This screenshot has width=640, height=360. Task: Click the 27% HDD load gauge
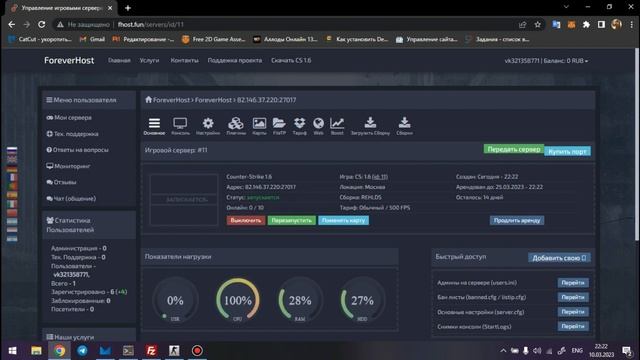tap(362, 300)
